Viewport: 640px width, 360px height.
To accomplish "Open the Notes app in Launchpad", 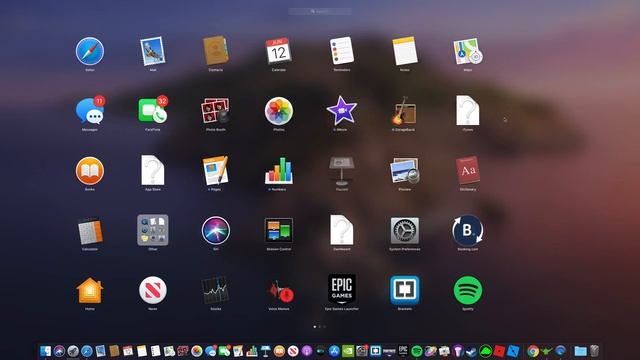I will point(404,51).
